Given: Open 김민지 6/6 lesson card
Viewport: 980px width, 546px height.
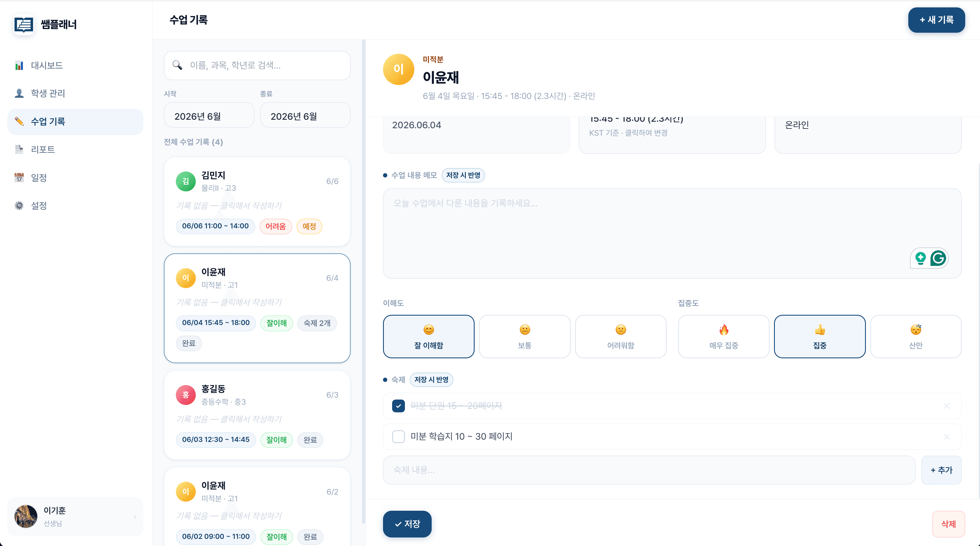Looking at the screenshot, I should point(257,202).
